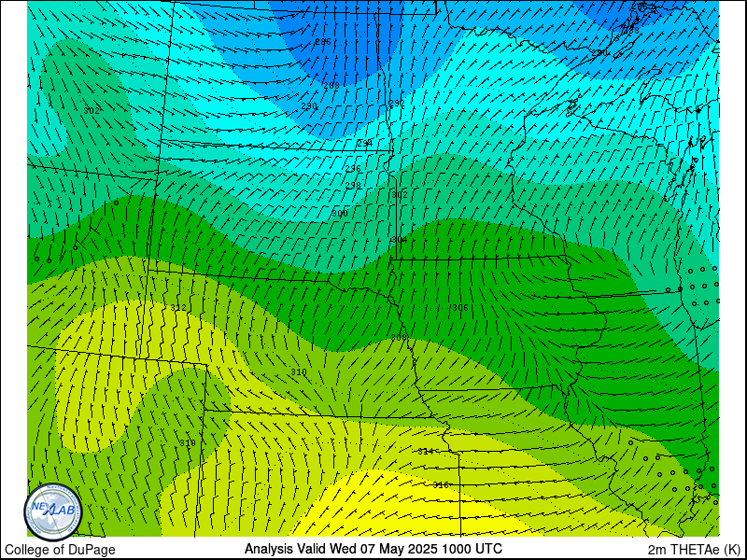Click the 308 contour label
This screenshot has height=560, width=747.
pos(399,338)
